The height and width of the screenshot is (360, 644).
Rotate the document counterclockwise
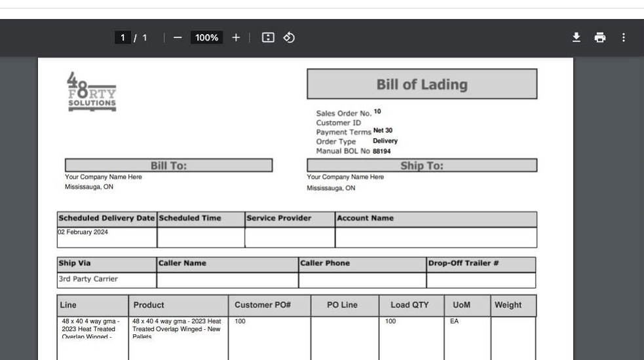click(x=289, y=37)
